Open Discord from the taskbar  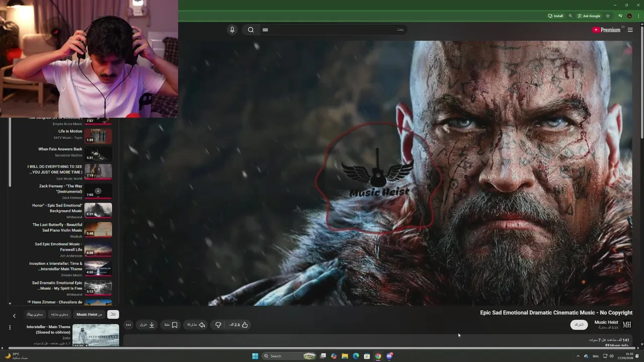click(389, 356)
